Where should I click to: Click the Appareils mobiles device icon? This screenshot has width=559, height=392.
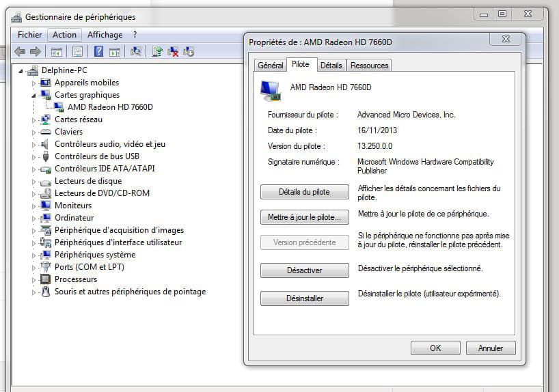pyautogui.click(x=45, y=83)
